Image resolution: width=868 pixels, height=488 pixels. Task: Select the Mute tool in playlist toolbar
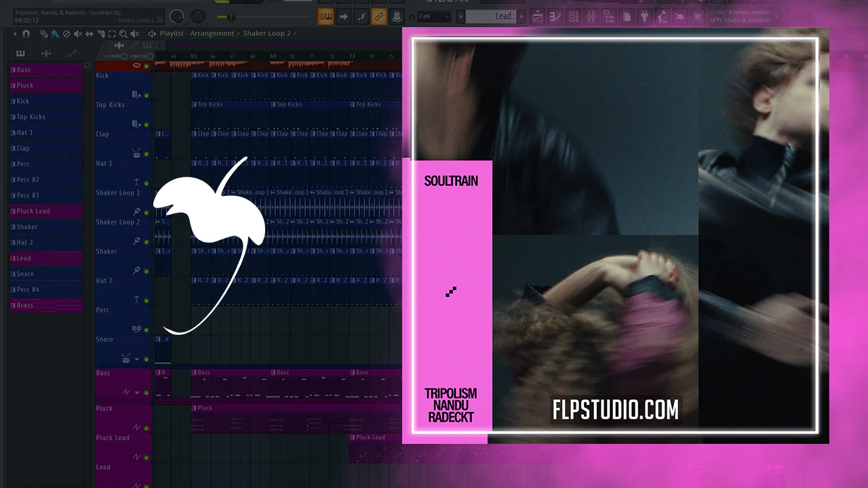click(78, 33)
